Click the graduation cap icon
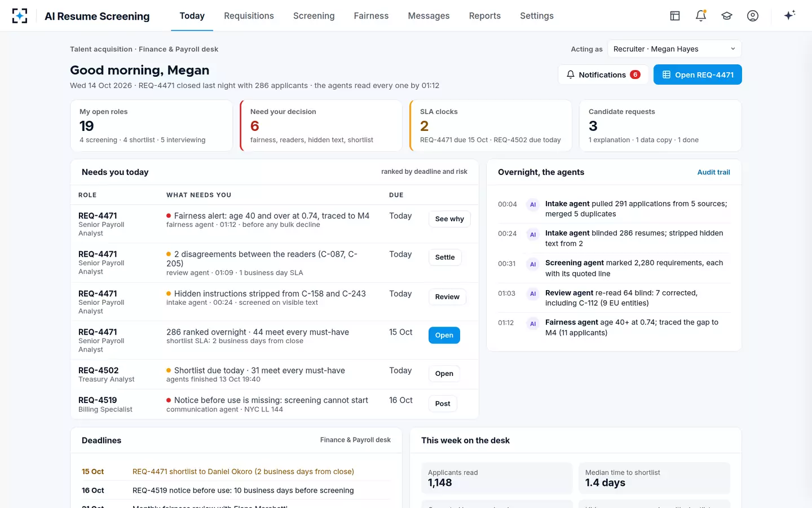 pos(727,16)
